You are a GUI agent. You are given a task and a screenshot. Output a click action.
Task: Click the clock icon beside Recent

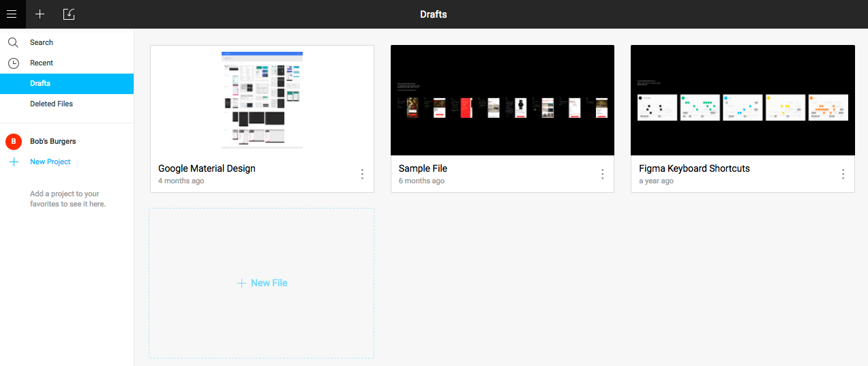[13, 63]
